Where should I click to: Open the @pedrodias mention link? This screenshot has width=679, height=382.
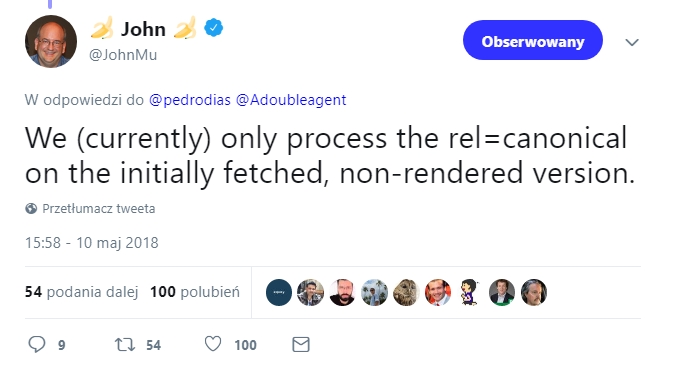point(190,100)
